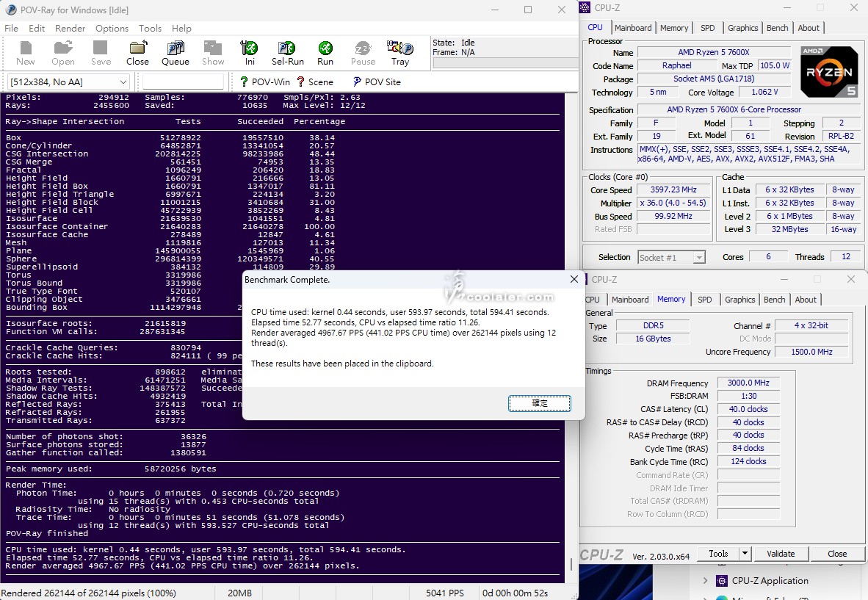Switch to About tab in lower CPU-Z window

click(806, 300)
